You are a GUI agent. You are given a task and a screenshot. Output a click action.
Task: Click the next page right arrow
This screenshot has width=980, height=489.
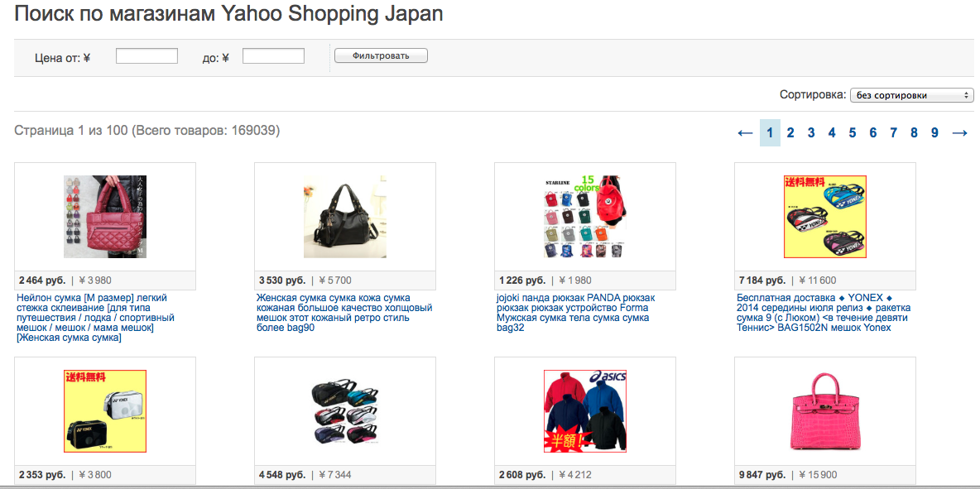tap(960, 133)
